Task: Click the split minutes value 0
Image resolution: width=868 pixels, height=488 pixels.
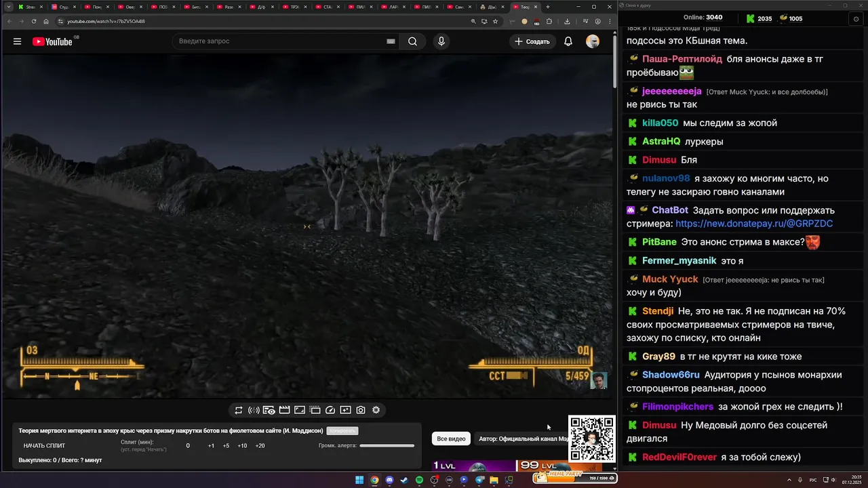Action: tap(188, 446)
